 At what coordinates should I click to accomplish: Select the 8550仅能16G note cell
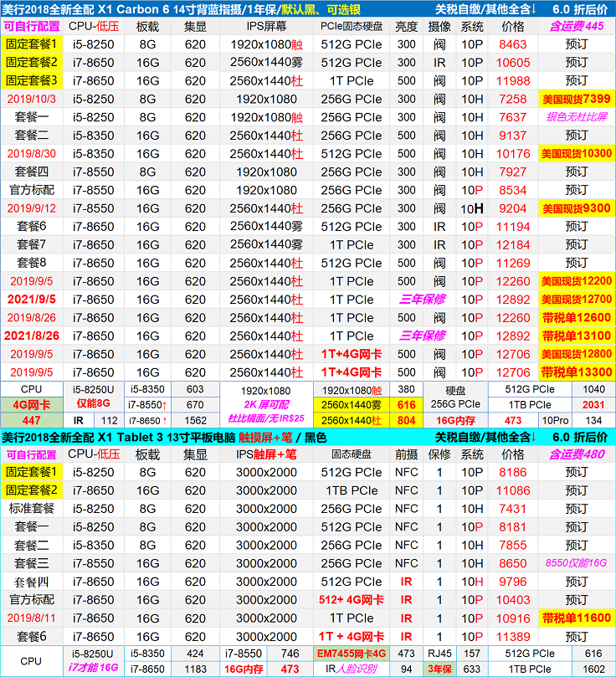click(576, 563)
